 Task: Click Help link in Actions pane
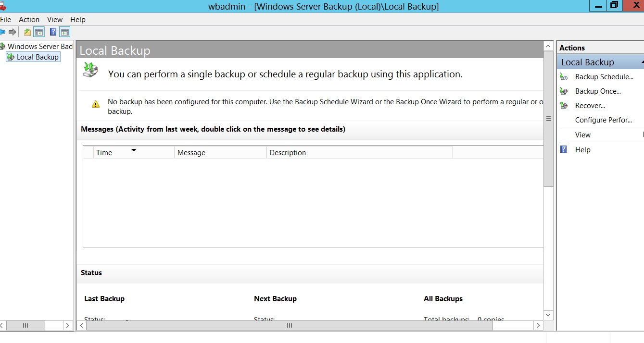(582, 150)
